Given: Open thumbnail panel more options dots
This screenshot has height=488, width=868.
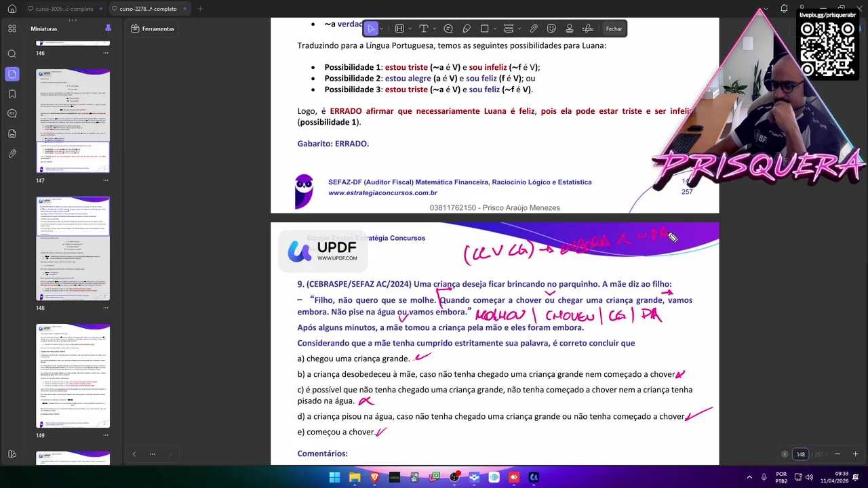Looking at the screenshot, I should click(x=152, y=454).
